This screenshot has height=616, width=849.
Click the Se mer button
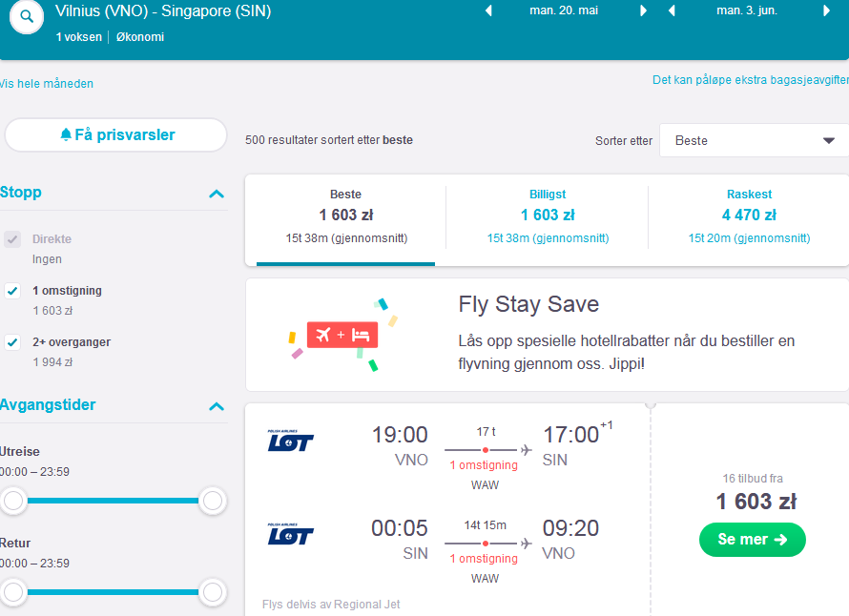[x=752, y=539]
